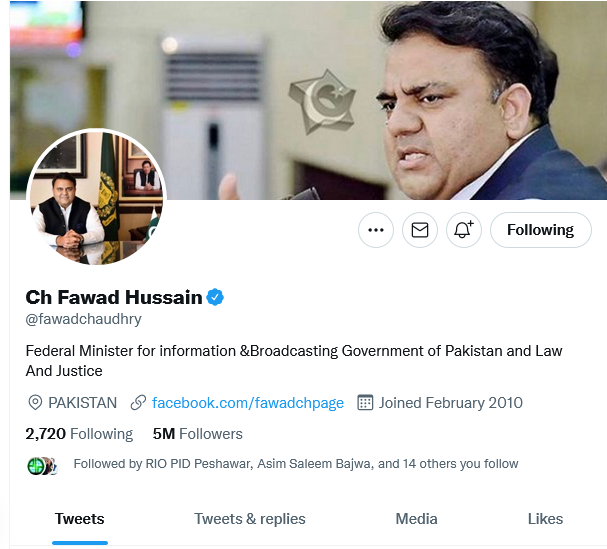The height and width of the screenshot is (549, 607).
Task: Switch to the Tweets tab
Action: coord(80,519)
